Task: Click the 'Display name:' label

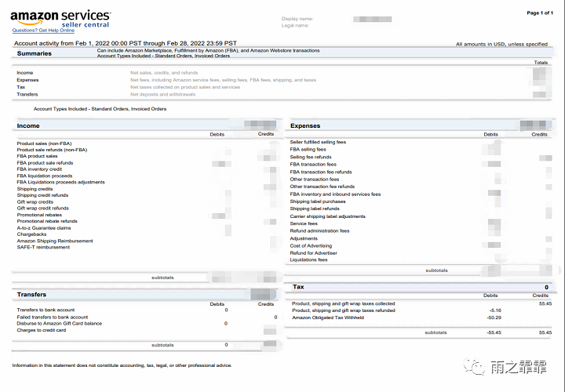Action: (x=297, y=19)
